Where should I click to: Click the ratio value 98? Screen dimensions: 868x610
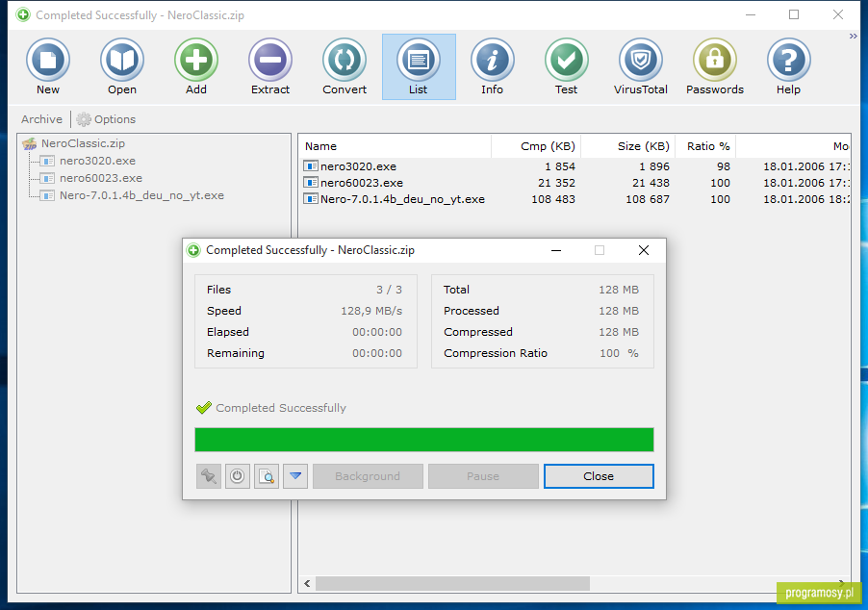click(723, 166)
